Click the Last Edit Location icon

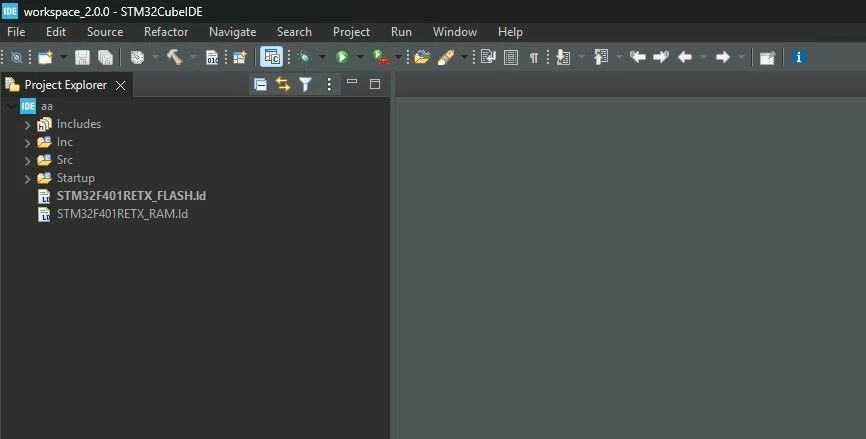pos(638,57)
